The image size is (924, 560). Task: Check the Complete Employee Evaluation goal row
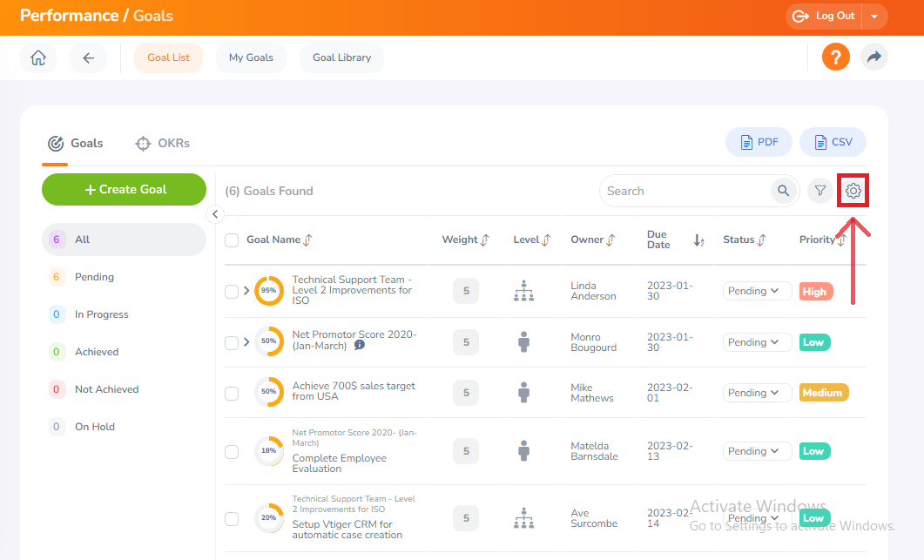tap(232, 451)
